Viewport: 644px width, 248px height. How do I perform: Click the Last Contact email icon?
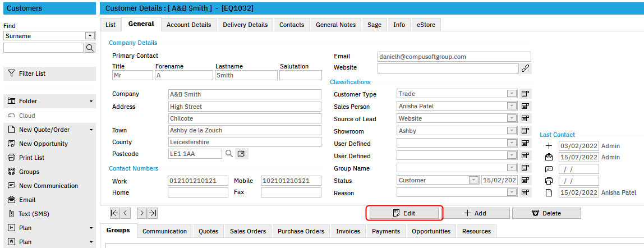click(549, 157)
